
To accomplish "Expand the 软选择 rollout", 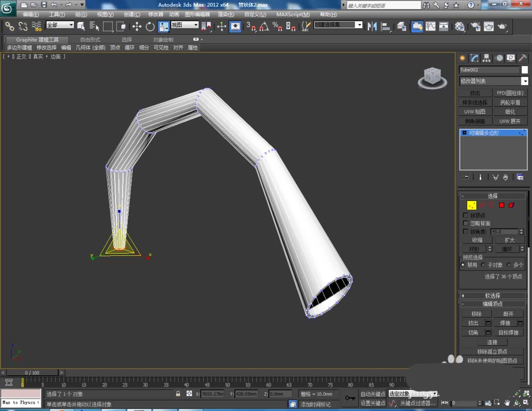I will click(x=492, y=296).
